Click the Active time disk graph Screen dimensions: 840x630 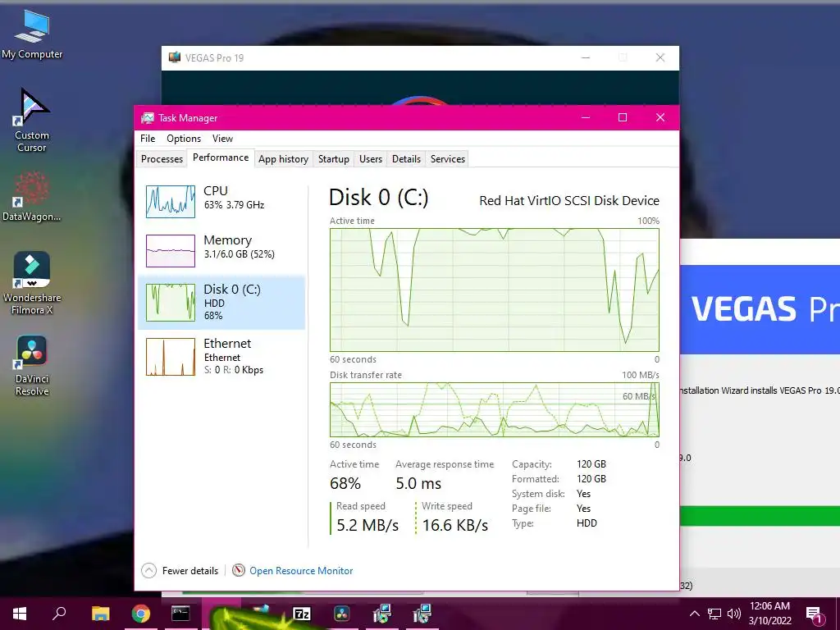(x=495, y=290)
